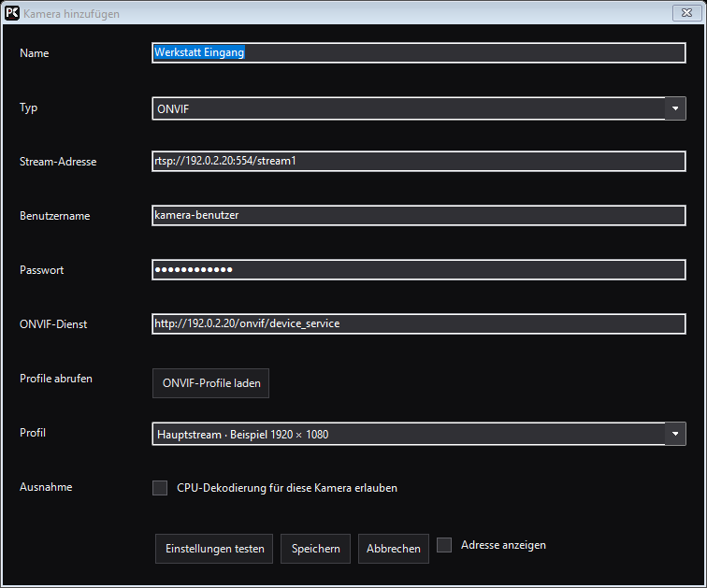This screenshot has height=588, width=707.
Task: Test settings with Einstellungen testen
Action: (214, 549)
